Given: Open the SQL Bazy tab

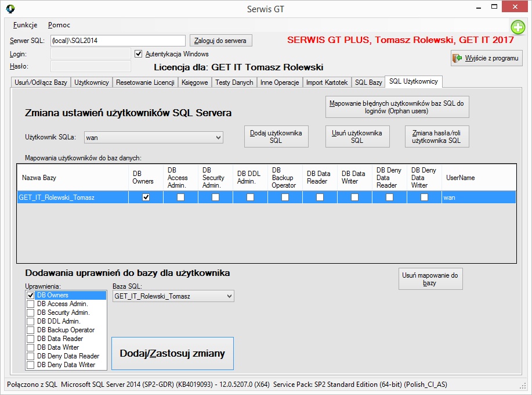Looking at the screenshot, I should click(x=368, y=82).
